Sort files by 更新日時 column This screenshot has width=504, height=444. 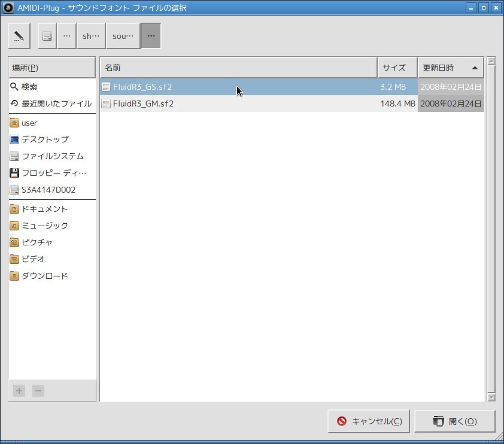(451, 68)
